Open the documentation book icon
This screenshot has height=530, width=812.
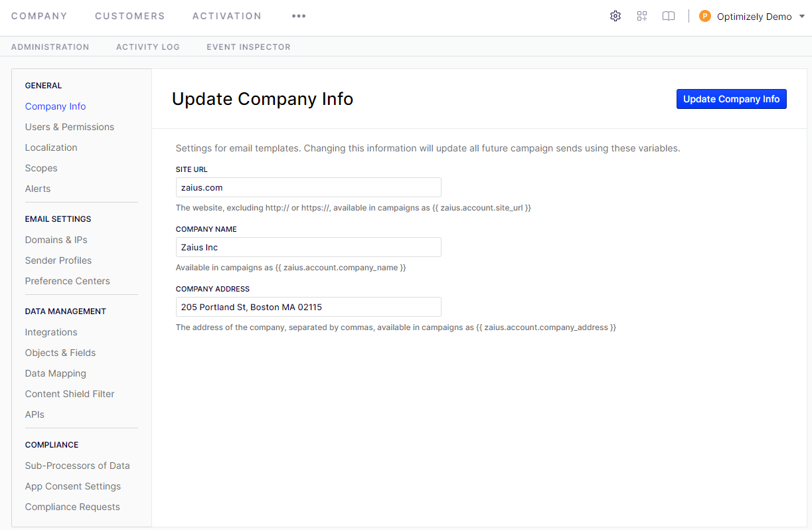668,15
